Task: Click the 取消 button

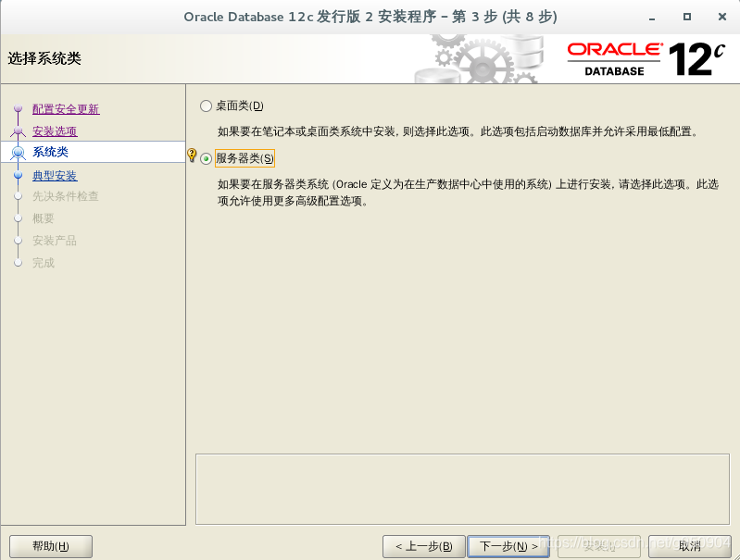Action: pos(689,546)
